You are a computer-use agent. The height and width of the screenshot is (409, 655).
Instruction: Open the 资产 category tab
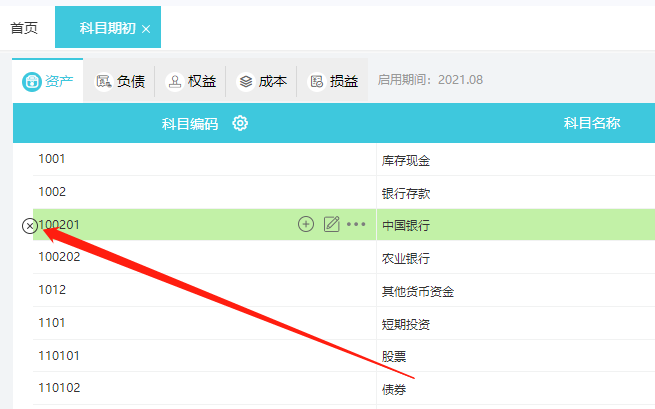(x=48, y=81)
